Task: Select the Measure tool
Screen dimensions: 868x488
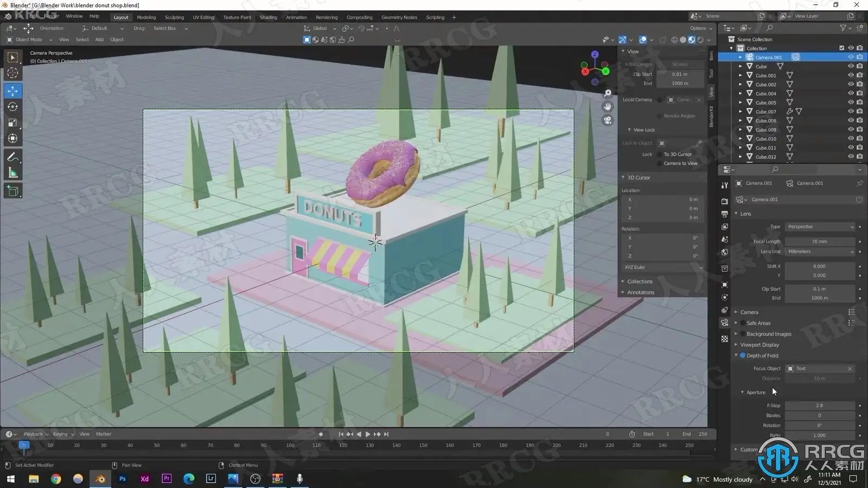Action: click(x=12, y=173)
